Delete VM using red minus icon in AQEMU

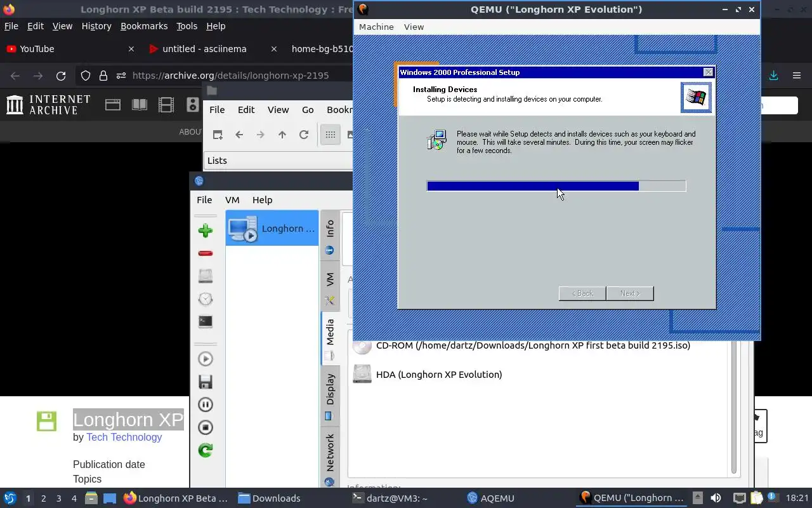click(x=205, y=253)
